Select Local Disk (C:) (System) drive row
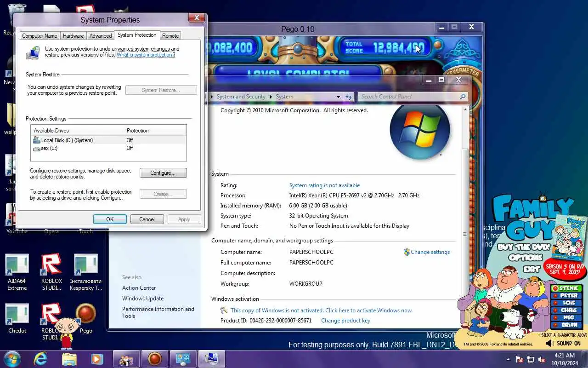588x368 pixels. point(109,140)
